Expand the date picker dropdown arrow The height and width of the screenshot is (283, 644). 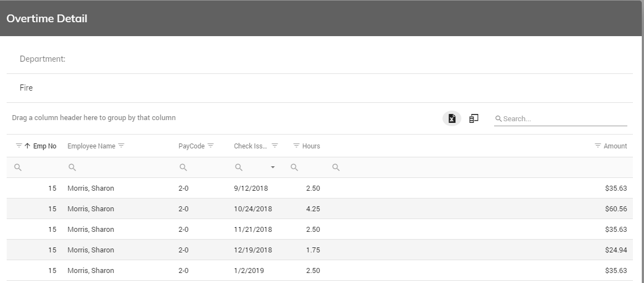click(273, 167)
